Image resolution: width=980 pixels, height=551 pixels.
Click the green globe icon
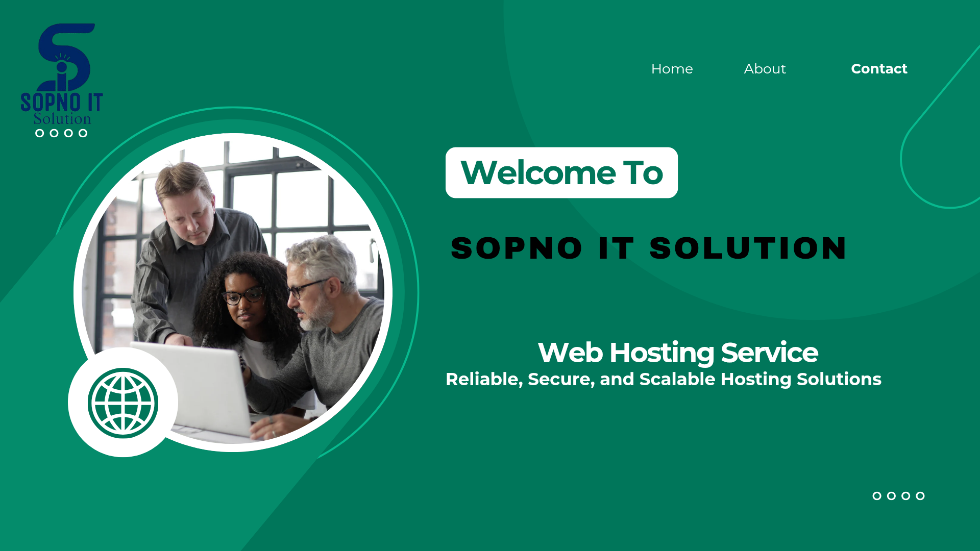click(123, 403)
